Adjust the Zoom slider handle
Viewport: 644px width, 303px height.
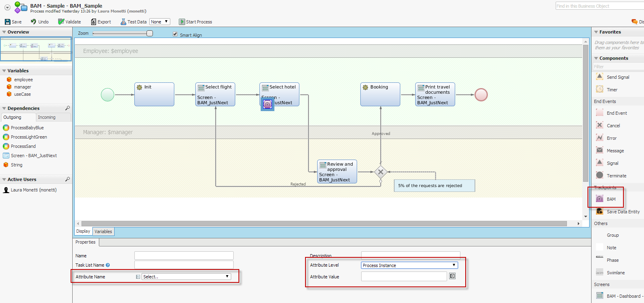[150, 34]
